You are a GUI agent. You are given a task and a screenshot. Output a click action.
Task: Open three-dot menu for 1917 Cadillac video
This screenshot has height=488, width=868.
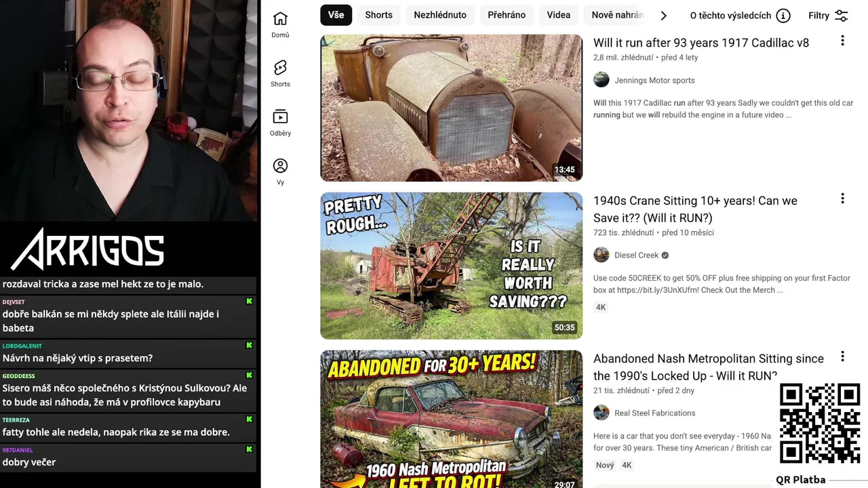pos(842,41)
